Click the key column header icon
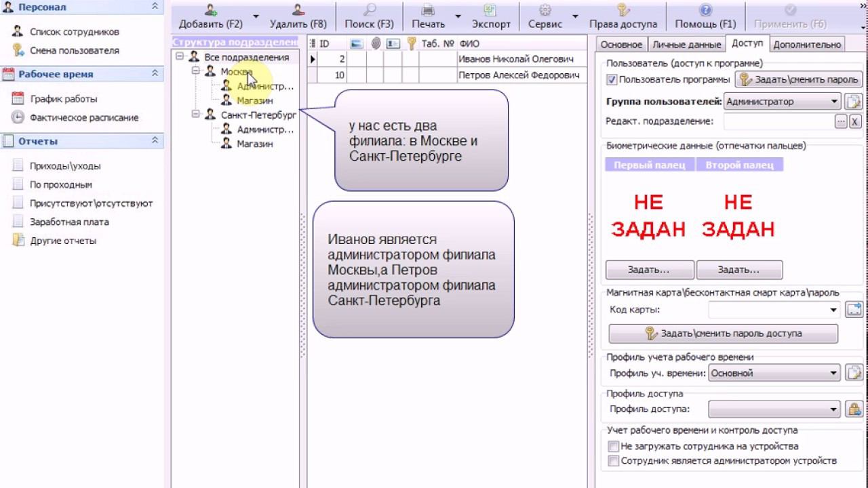This screenshot has height=488, width=868. (x=411, y=43)
